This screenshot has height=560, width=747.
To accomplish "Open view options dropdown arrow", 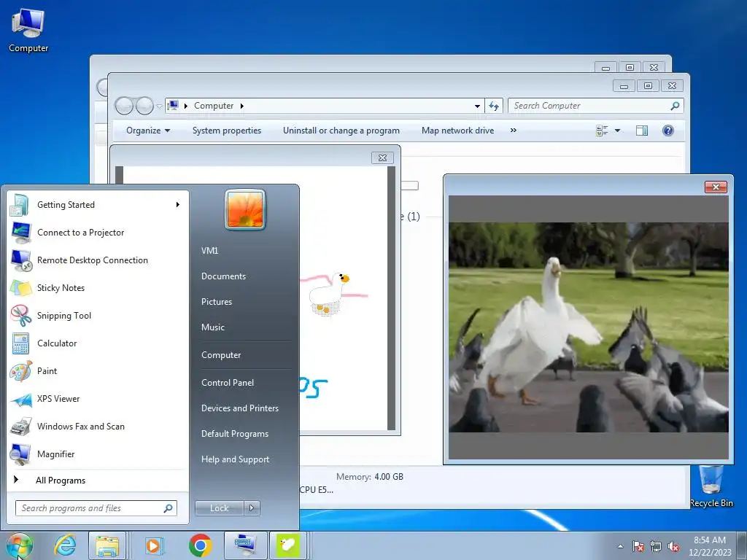I will click(617, 131).
